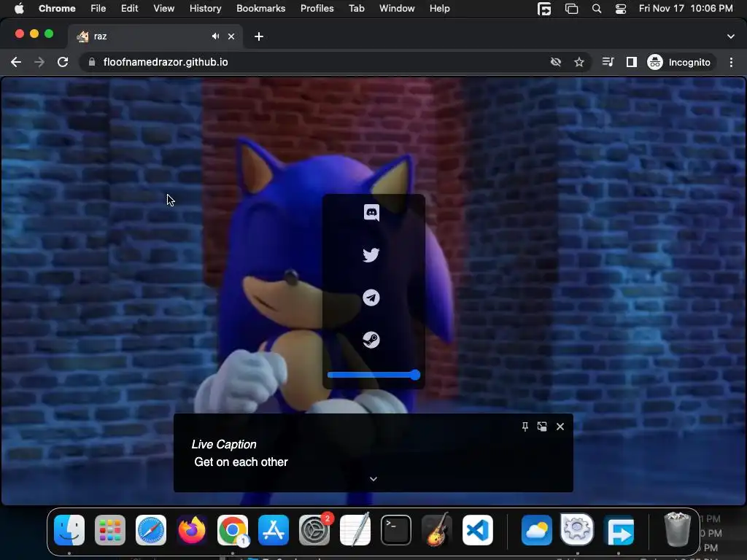The image size is (747, 560).
Task: Open third-party cookie blocked eye icon
Action: click(555, 63)
